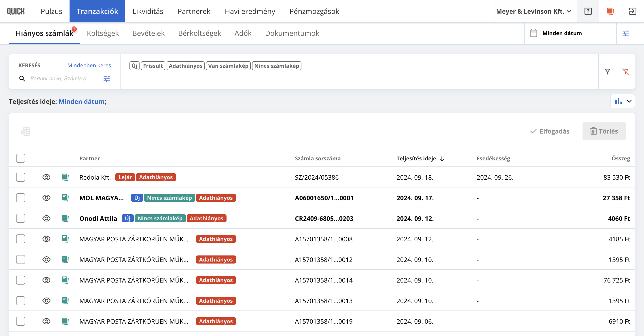Toggle eye icon for Onodi Attila row
Viewport: 644px width, 336px height.
pyautogui.click(x=46, y=218)
